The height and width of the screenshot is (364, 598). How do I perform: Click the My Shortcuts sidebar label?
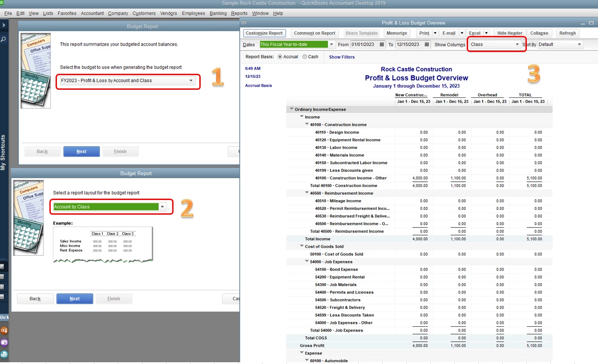coord(4,152)
